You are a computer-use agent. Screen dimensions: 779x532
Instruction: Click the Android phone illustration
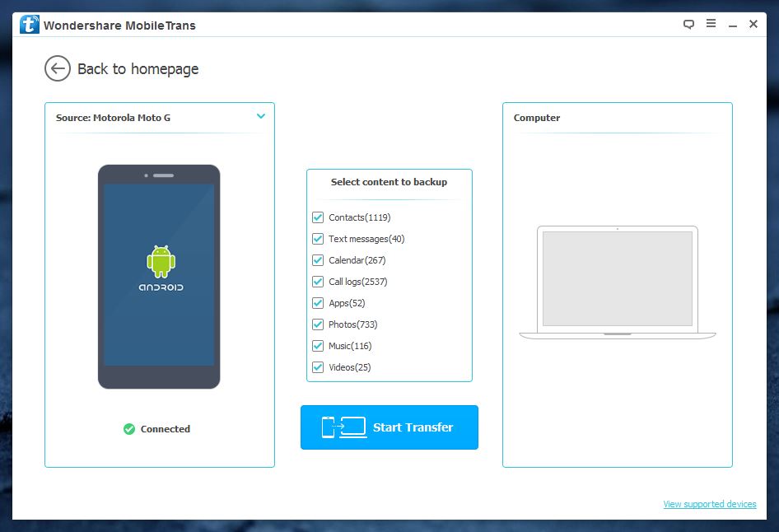click(159, 277)
